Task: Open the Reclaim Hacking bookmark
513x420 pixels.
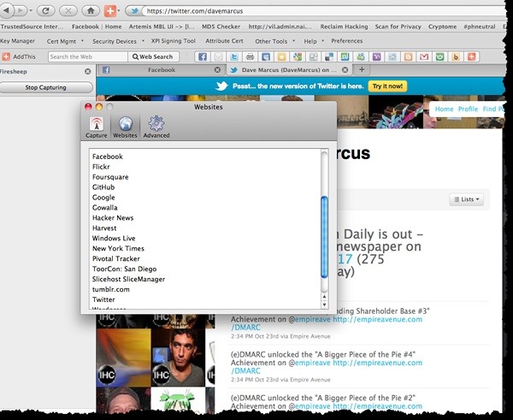Action: (344, 27)
